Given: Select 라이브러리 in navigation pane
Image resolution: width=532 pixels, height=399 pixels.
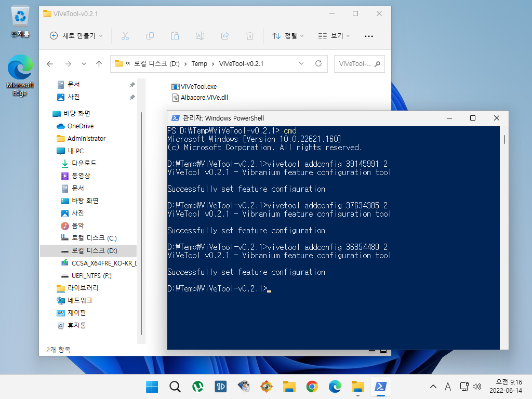Looking at the screenshot, I should (78, 288).
